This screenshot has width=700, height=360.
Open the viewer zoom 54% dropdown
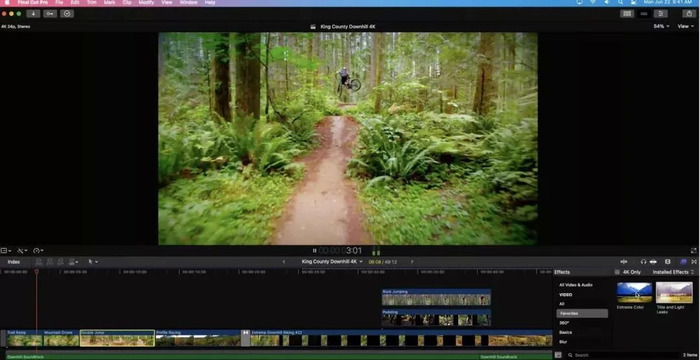(661, 26)
